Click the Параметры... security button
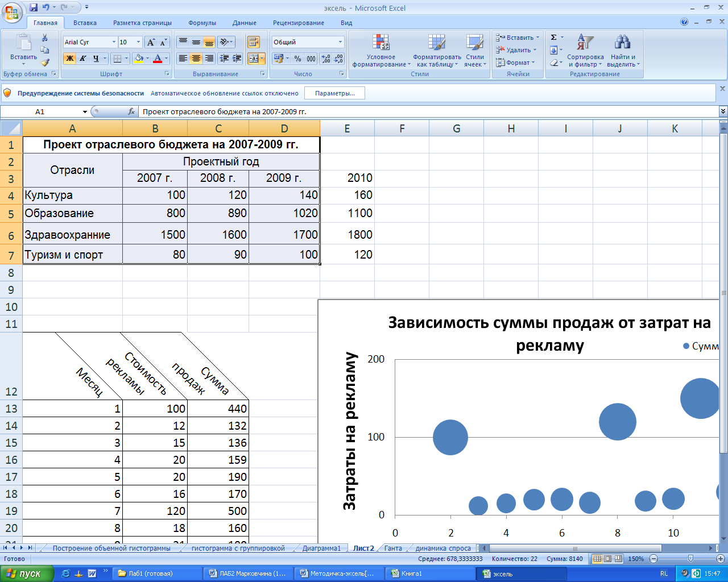 click(x=335, y=93)
